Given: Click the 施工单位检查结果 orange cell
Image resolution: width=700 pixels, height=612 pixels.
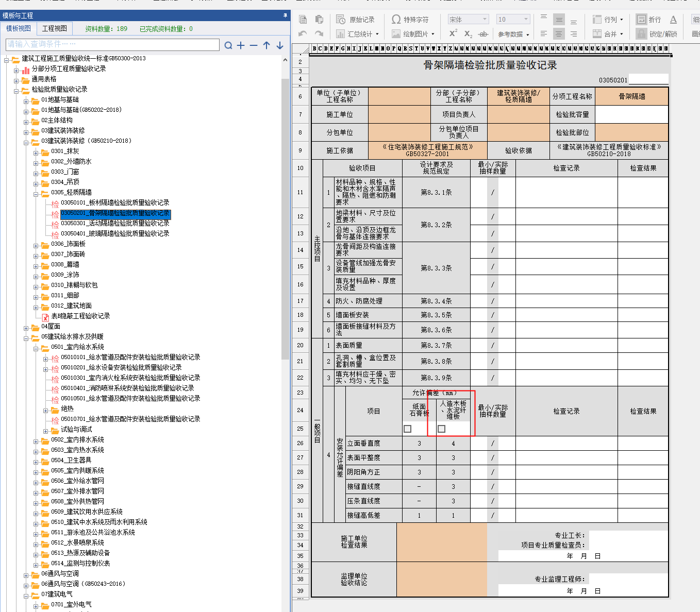Looking at the screenshot, I should 442,542.
